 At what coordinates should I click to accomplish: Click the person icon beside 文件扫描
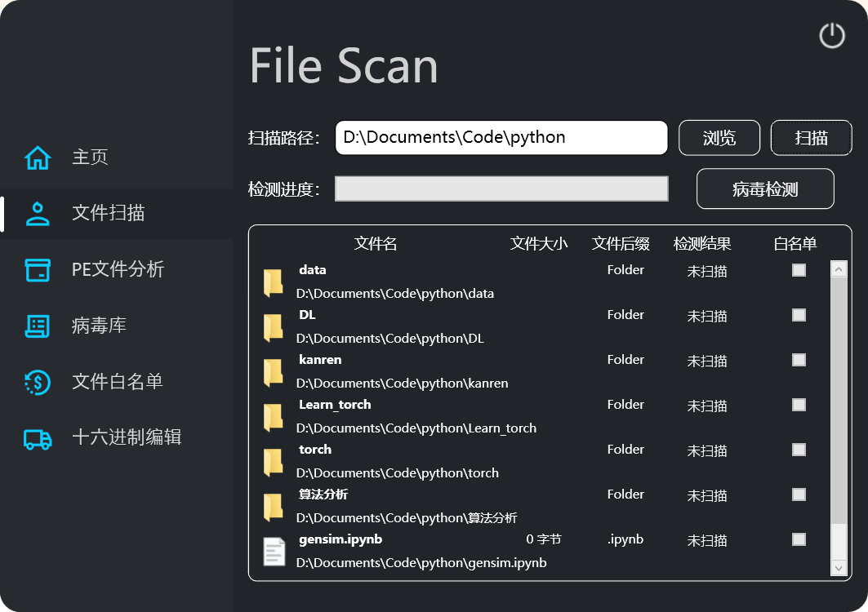(x=38, y=213)
